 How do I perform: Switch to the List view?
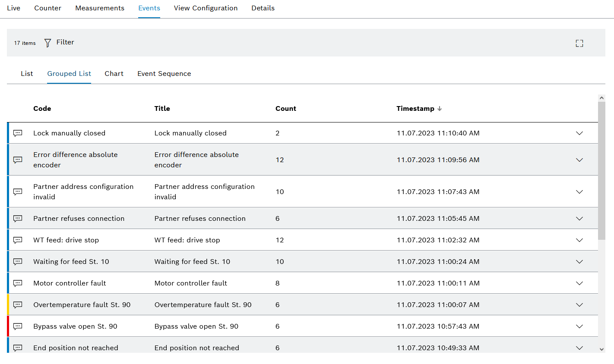(x=27, y=74)
